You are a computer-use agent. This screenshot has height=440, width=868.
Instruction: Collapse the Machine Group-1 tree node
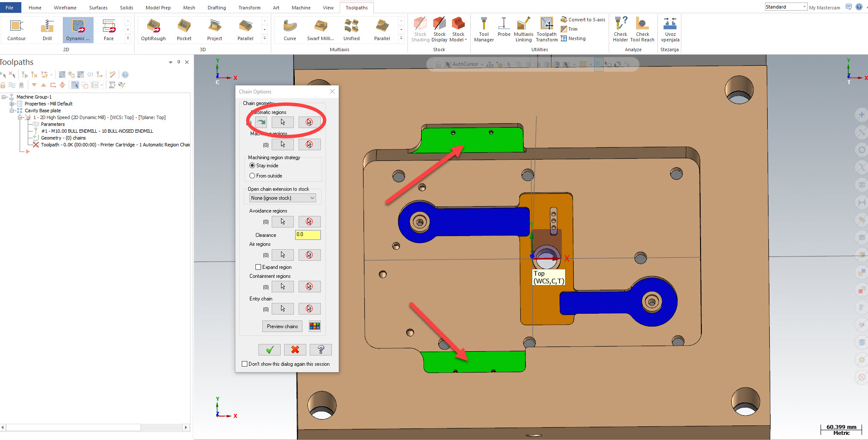tap(4, 97)
